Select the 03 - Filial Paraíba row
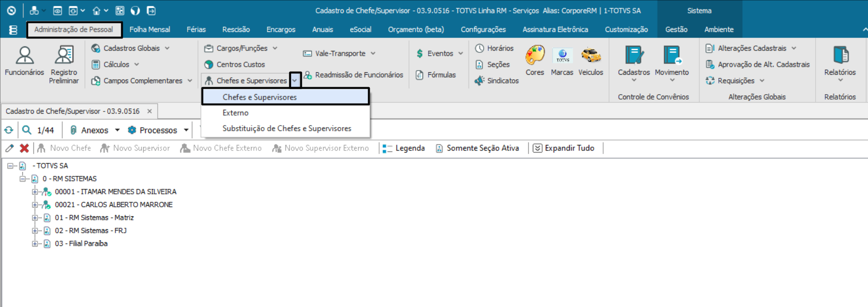This screenshot has height=307, width=868. pos(81,244)
